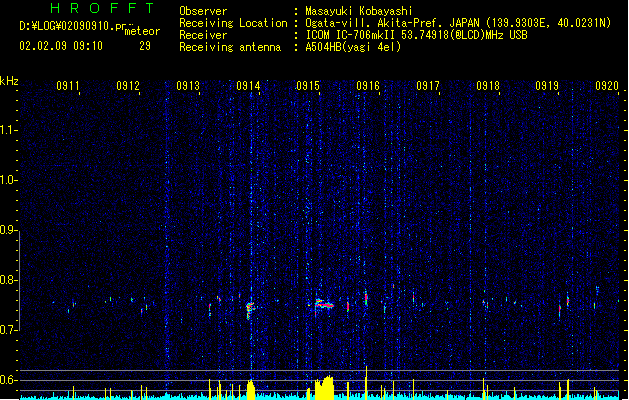Screen dimensions: 629x400
Task: Click the 0919 time marker
Action: [547, 86]
